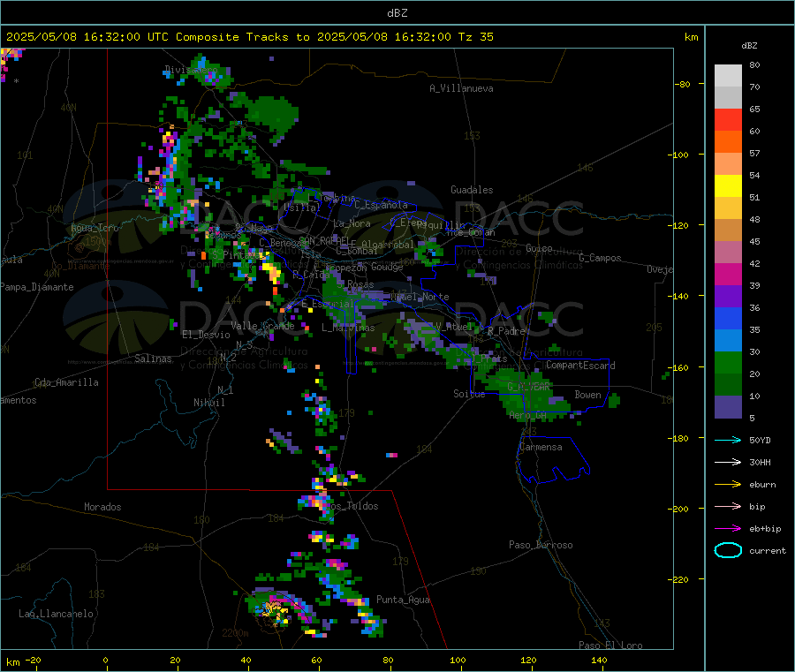Click the Guadales map label
This screenshot has width=795, height=672.
pyautogui.click(x=472, y=190)
